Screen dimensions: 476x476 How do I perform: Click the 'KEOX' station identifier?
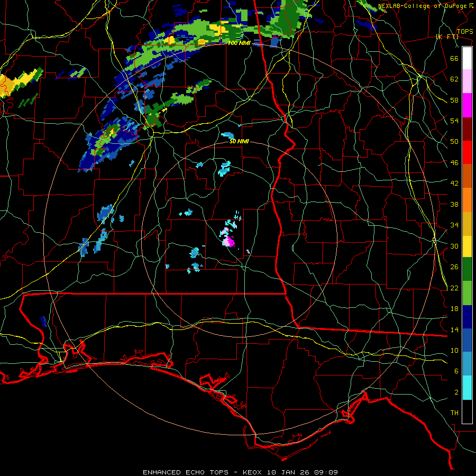253,472
